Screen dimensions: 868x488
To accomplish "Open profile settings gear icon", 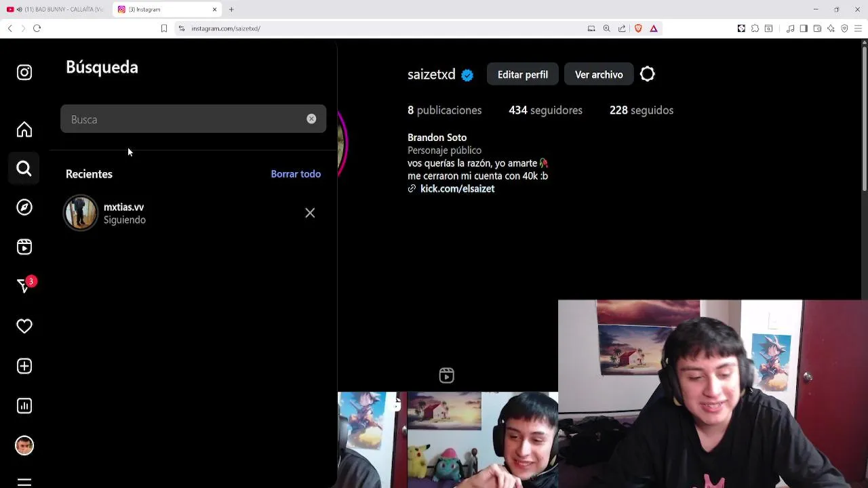I will click(x=648, y=74).
